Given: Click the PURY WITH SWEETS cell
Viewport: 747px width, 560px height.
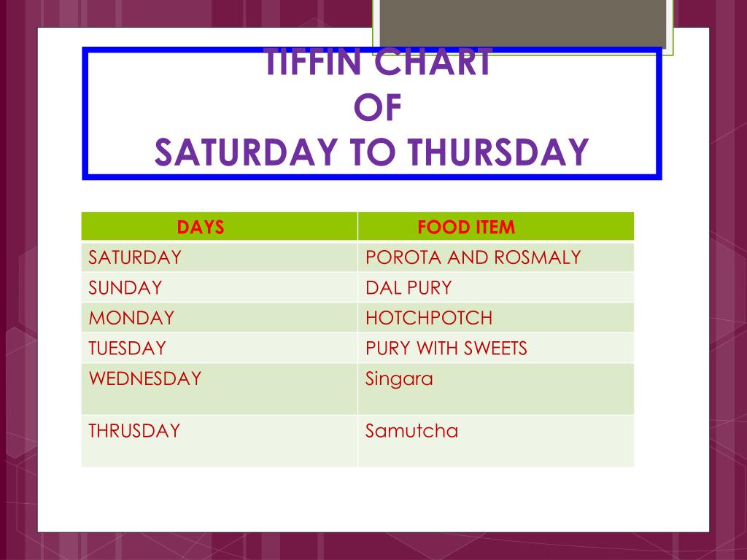Looking at the screenshot, I should click(x=496, y=348).
